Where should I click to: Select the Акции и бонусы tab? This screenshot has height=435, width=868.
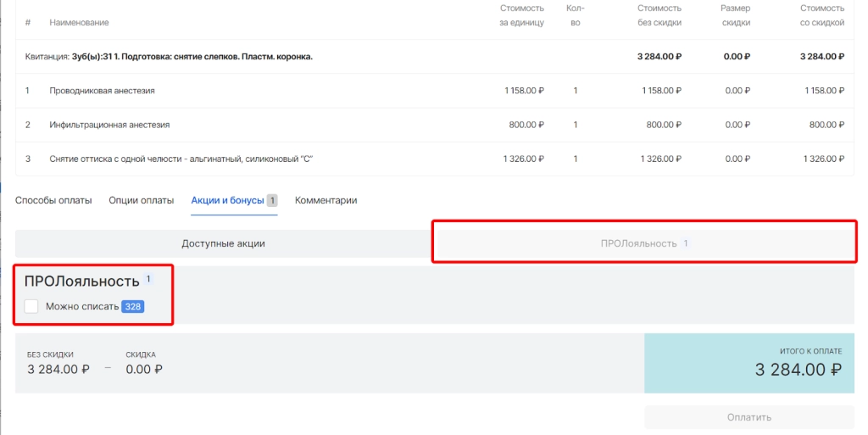coord(227,200)
